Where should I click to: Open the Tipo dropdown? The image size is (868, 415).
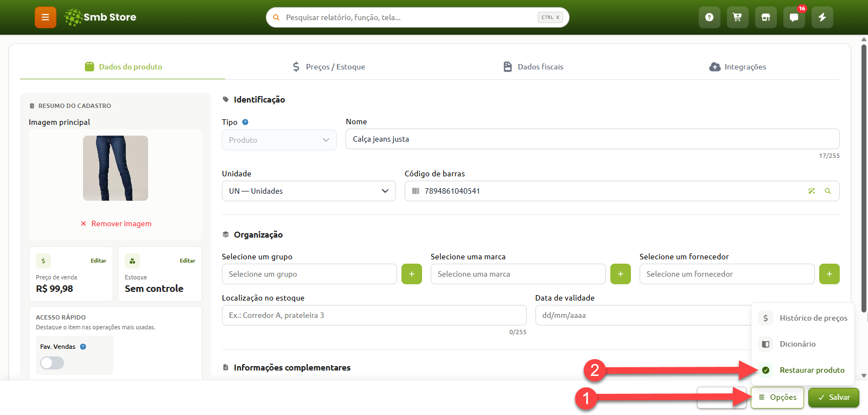point(279,140)
